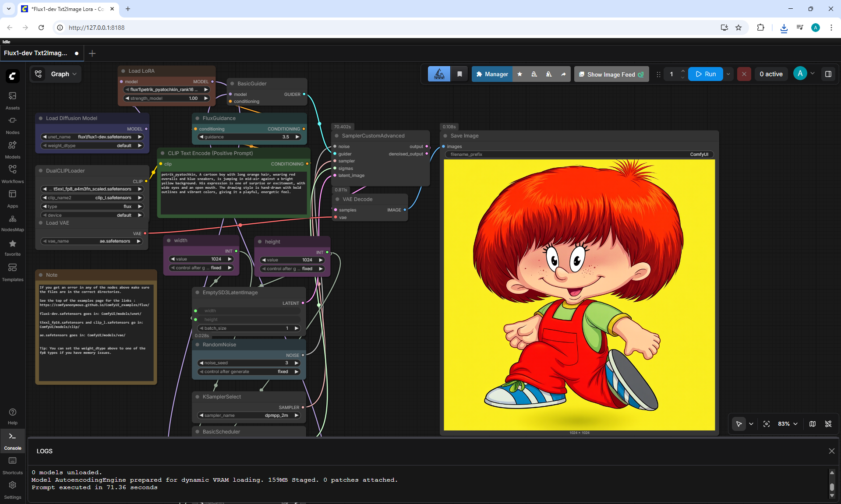This screenshot has width=841, height=504.
Task: Click the Show Image Feed button
Action: (611, 74)
